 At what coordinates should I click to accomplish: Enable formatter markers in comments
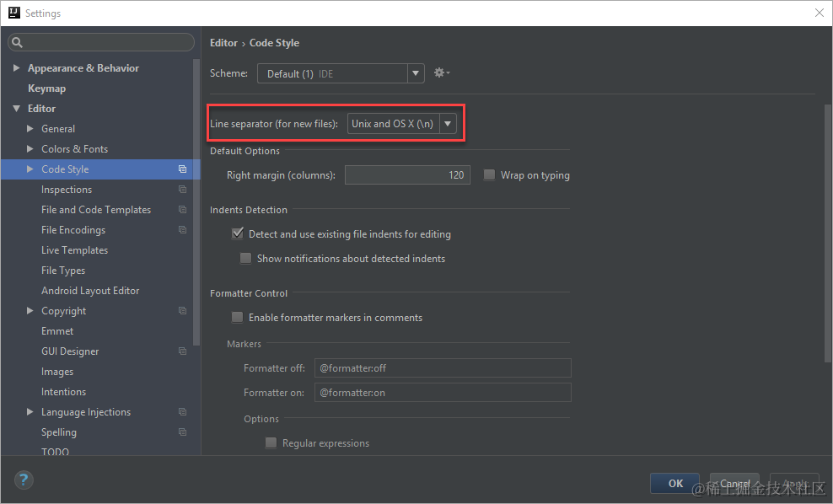(238, 317)
